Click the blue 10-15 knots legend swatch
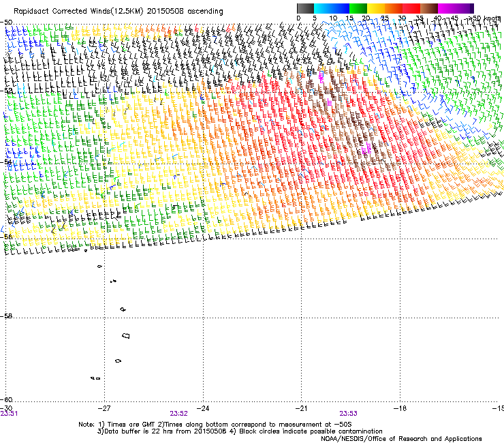 tap(341, 8)
